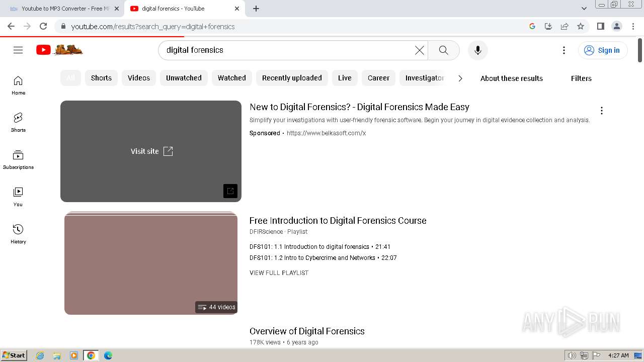The image size is (644, 362).
Task: Open Chrome three-dot menu
Action: tap(633, 26)
